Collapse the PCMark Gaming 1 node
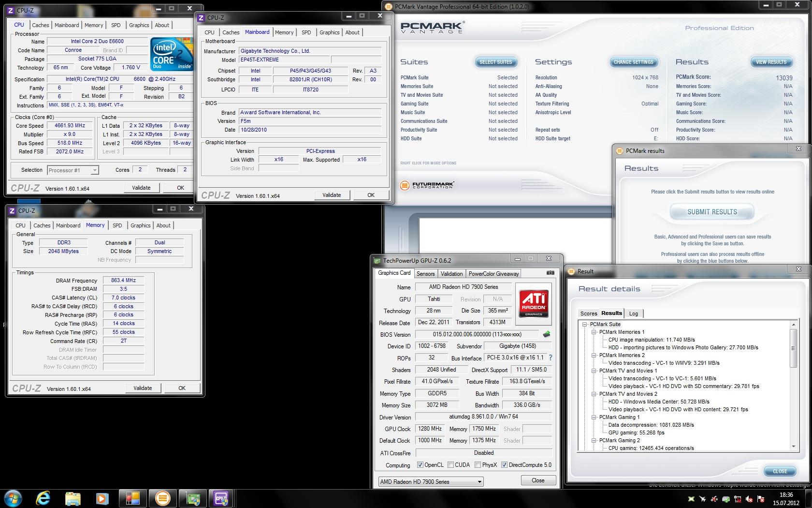 594,417
